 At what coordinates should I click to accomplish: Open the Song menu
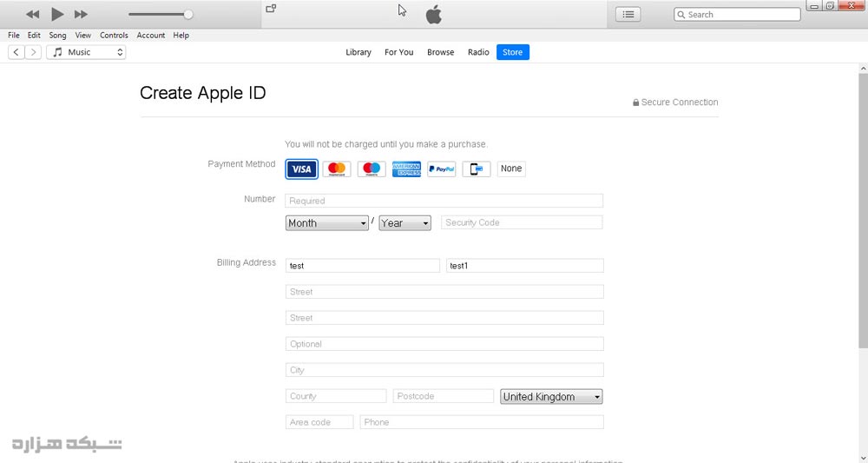[x=57, y=35]
